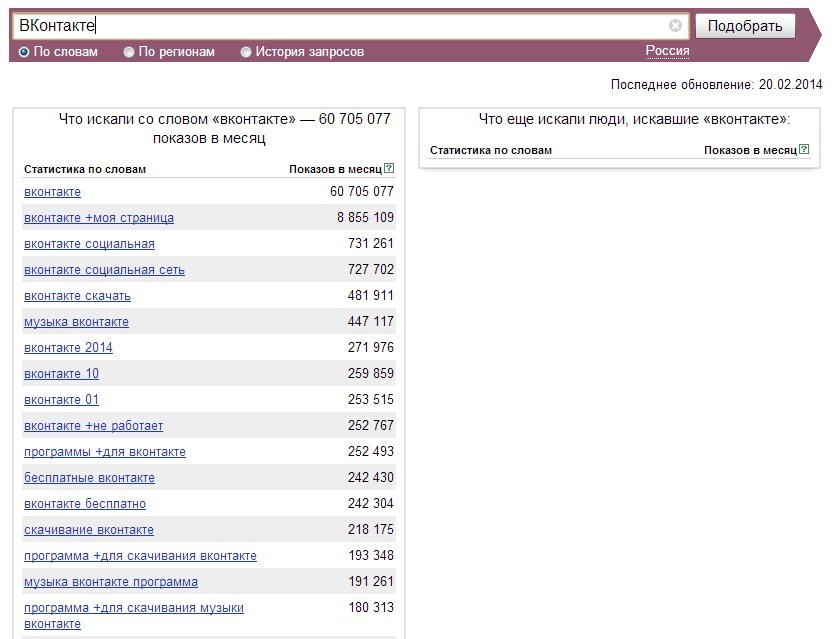Click the 447 117 impressions value

coord(370,322)
